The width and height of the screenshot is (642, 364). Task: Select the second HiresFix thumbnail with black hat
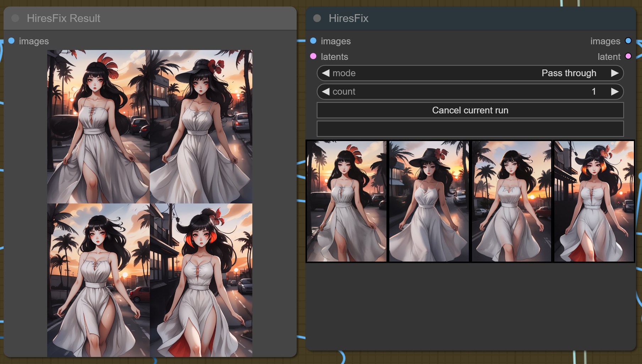pyautogui.click(x=429, y=201)
